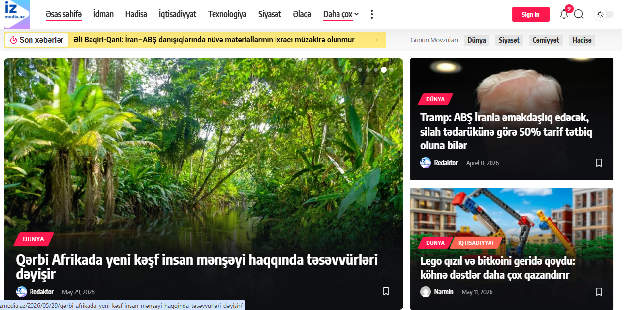Image resolution: width=644 pixels, height=310 pixels.
Task: Click Redaktor author name on Afrika article
Action: [42, 292]
